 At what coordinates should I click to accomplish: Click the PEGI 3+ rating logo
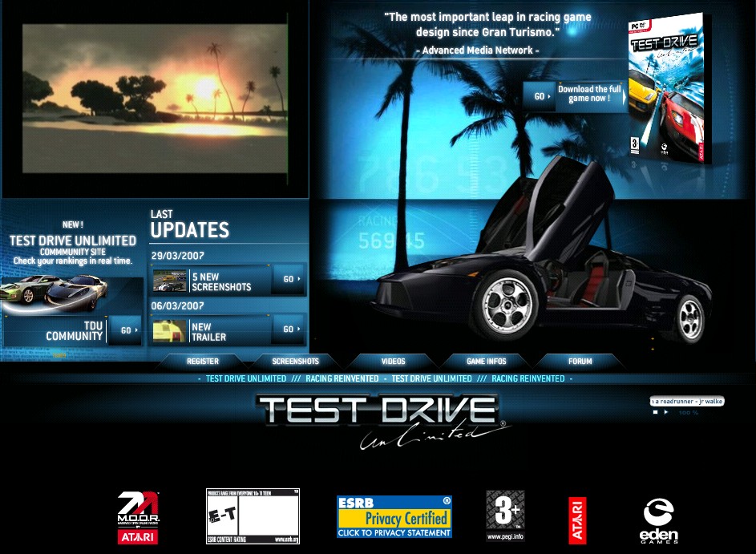[505, 516]
